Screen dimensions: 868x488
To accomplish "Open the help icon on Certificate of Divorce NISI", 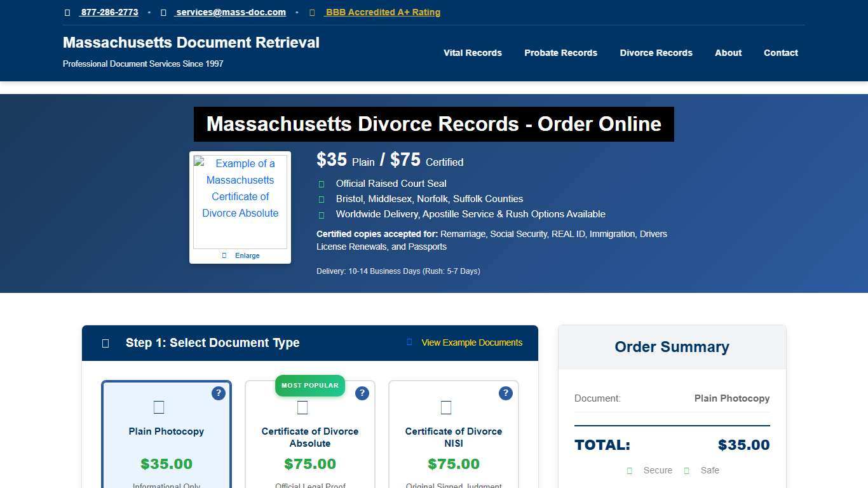I will (x=506, y=393).
